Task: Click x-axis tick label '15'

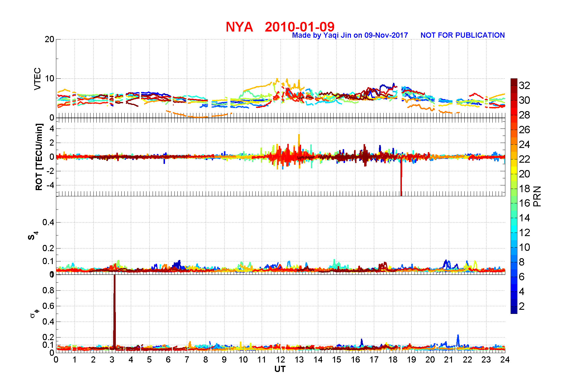Action: [336, 360]
